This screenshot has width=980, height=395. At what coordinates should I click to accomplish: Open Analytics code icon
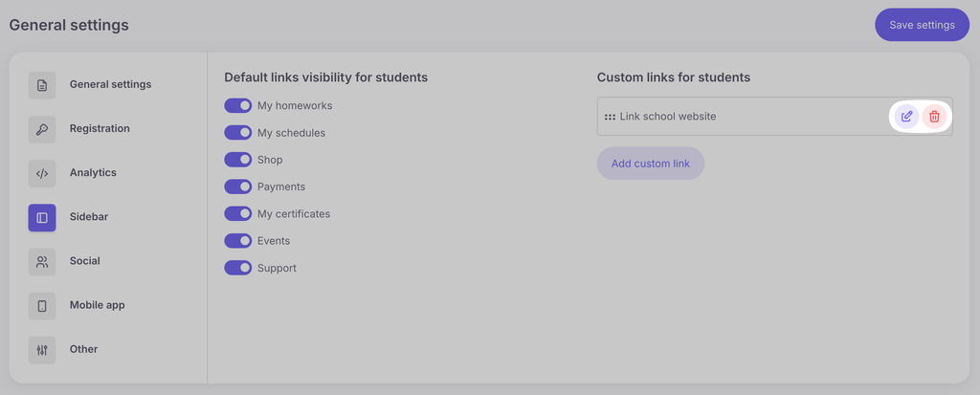[x=42, y=173]
